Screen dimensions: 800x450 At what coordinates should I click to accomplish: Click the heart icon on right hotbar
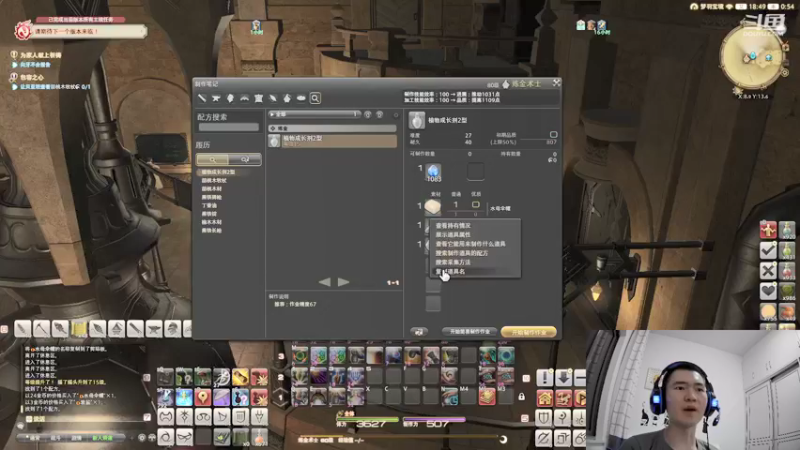tap(768, 291)
